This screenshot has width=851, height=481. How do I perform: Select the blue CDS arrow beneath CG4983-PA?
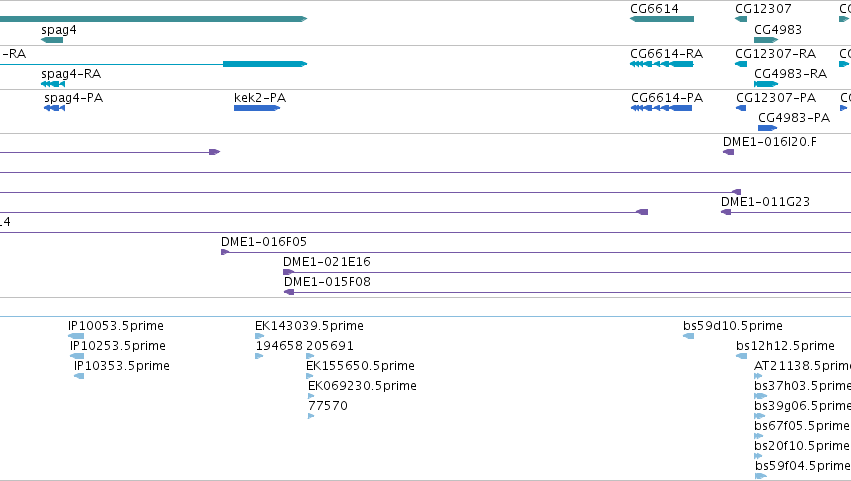pyautogui.click(x=767, y=128)
